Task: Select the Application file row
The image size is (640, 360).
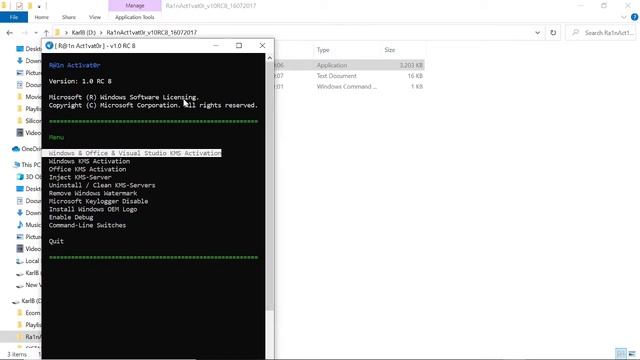Action: coord(349,65)
